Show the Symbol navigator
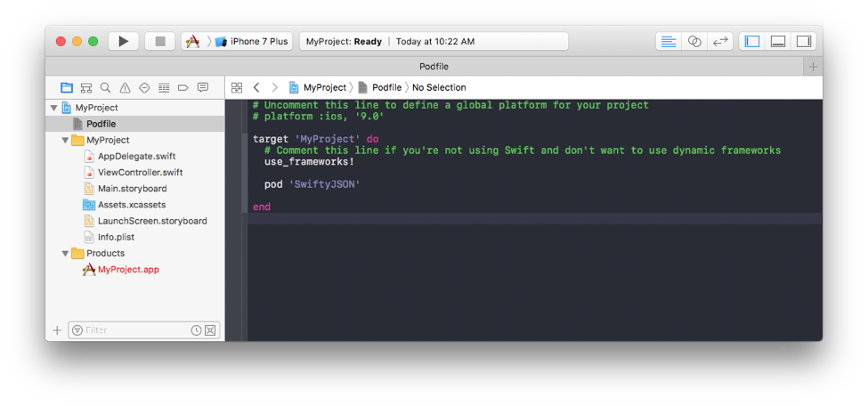The height and width of the screenshot is (406, 868). (85, 87)
